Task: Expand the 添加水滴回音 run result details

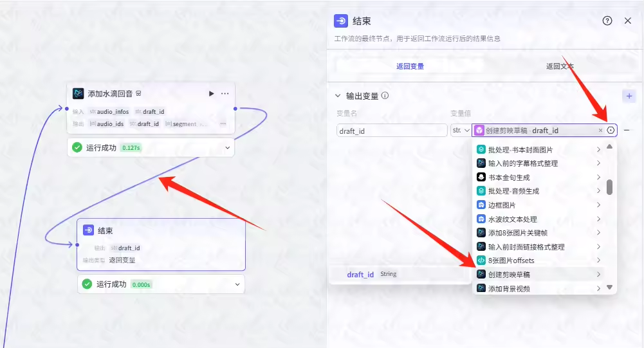Action: click(x=227, y=148)
